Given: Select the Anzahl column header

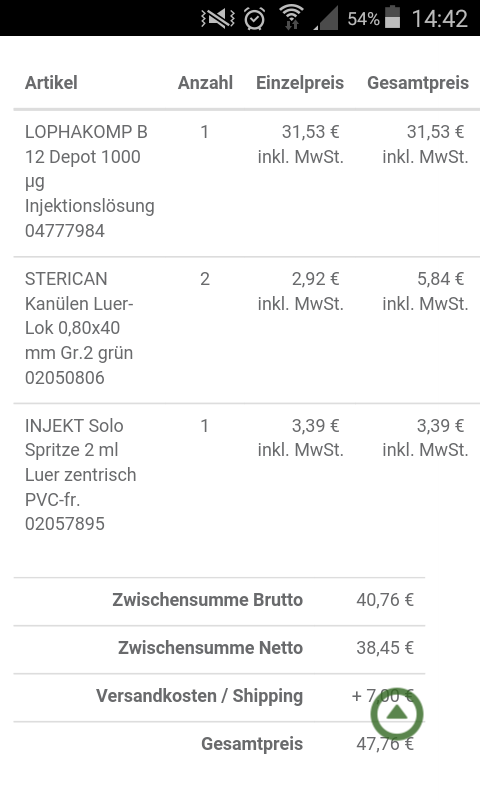Looking at the screenshot, I should [205, 83].
